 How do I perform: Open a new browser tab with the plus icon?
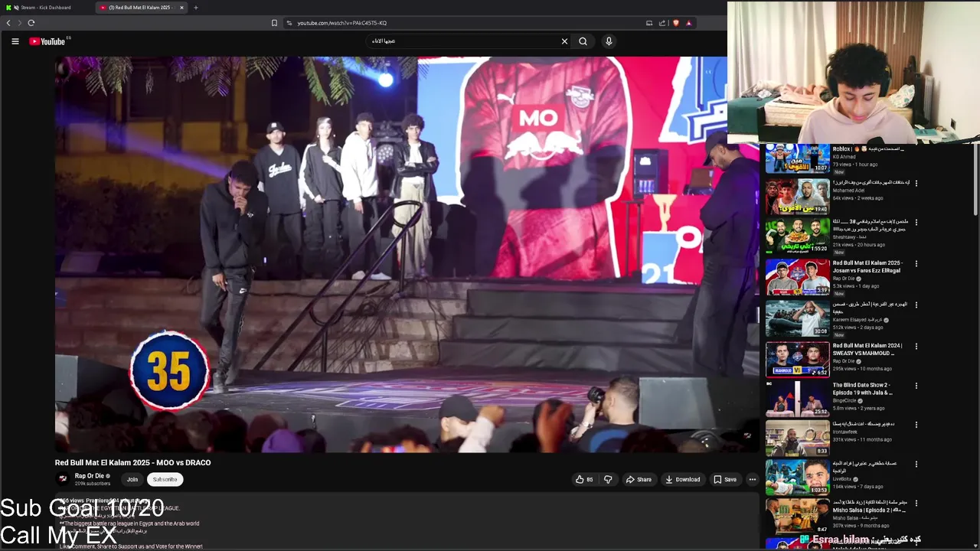coord(195,8)
